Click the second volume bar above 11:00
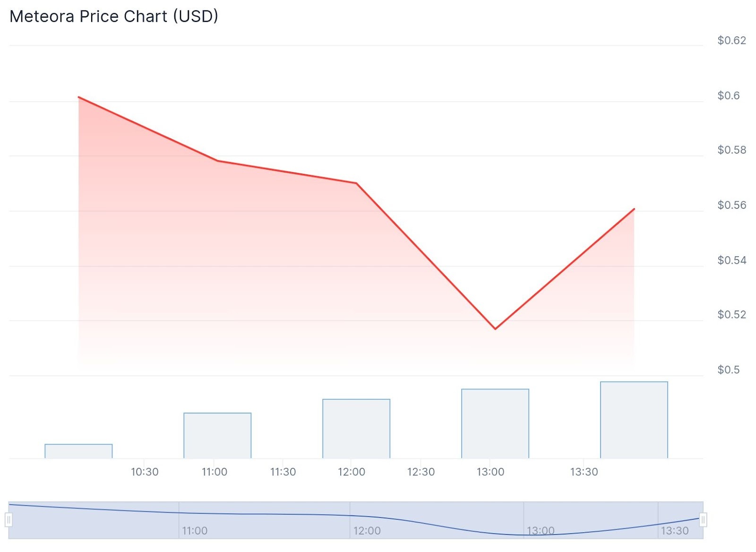 (217, 436)
